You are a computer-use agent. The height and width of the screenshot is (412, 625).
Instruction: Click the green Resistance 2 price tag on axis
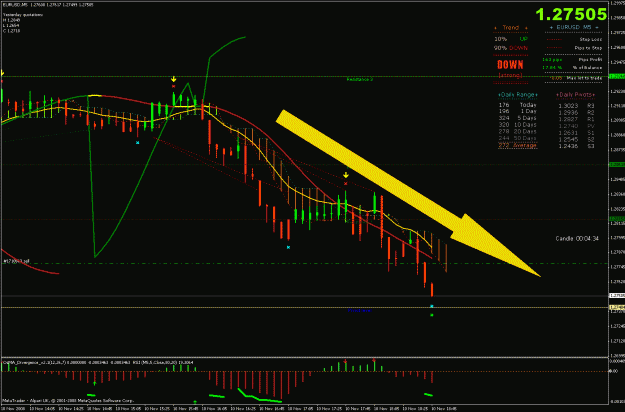617,76
